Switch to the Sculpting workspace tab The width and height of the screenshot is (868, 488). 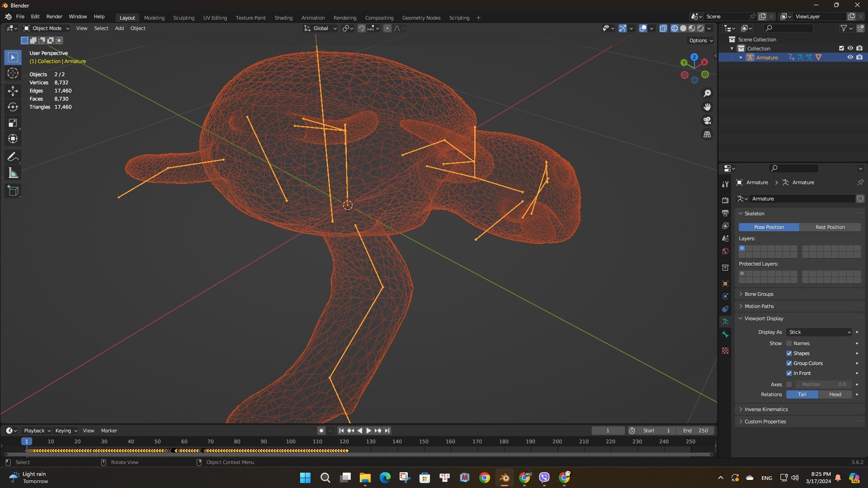184,18
